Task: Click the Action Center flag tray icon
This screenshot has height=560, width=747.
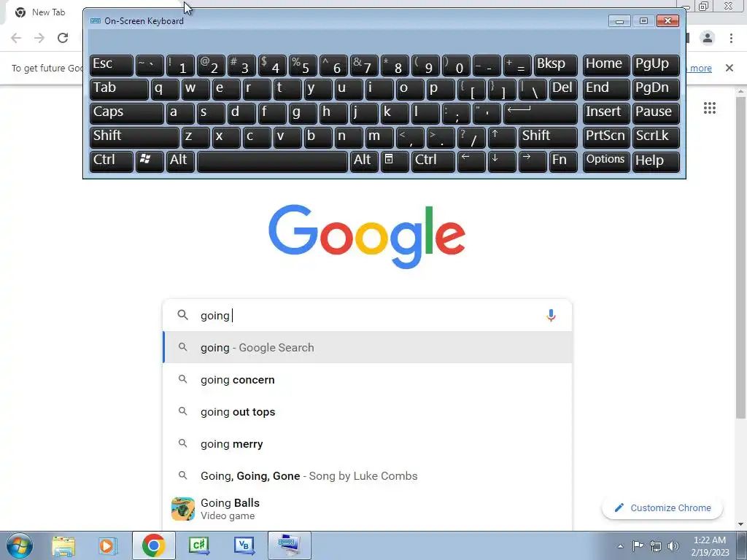Action: click(x=638, y=546)
